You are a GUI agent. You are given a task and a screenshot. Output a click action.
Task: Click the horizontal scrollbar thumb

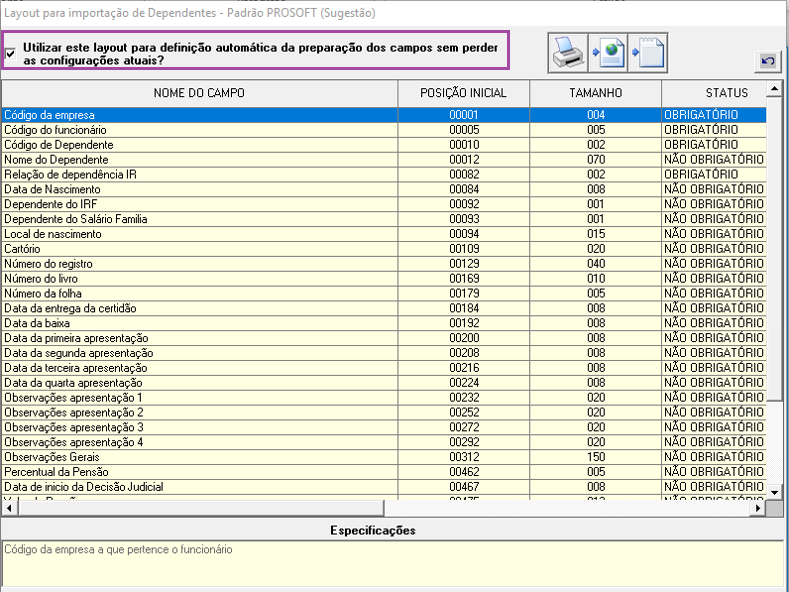coord(201,508)
